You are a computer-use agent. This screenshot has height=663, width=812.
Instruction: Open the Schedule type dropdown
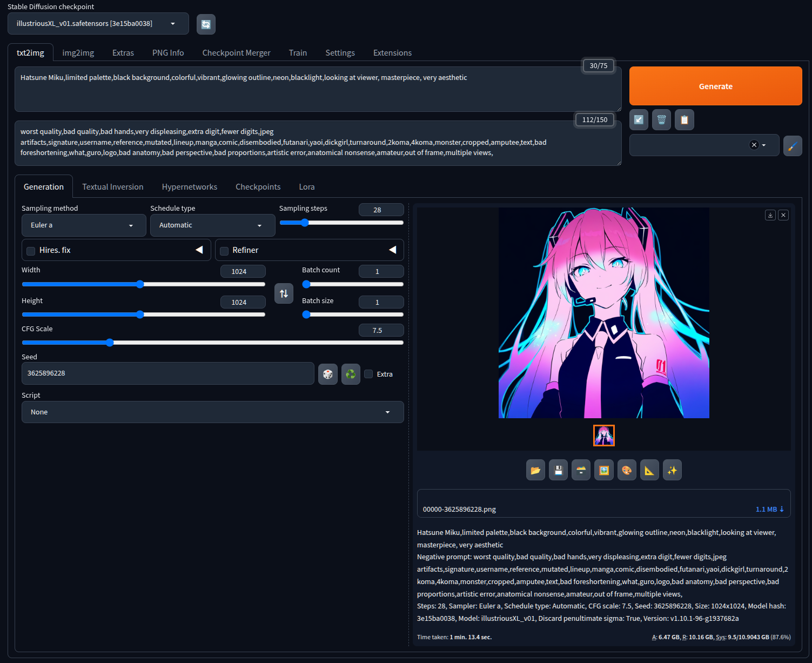tap(213, 225)
